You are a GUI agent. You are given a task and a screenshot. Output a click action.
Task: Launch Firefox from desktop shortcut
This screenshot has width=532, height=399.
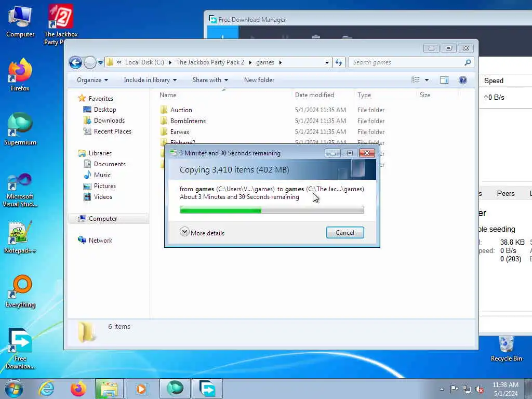20,75
